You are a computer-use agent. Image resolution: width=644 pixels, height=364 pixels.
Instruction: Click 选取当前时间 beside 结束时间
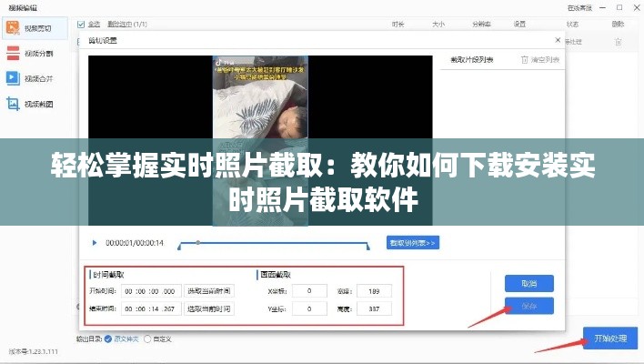pyautogui.click(x=209, y=308)
